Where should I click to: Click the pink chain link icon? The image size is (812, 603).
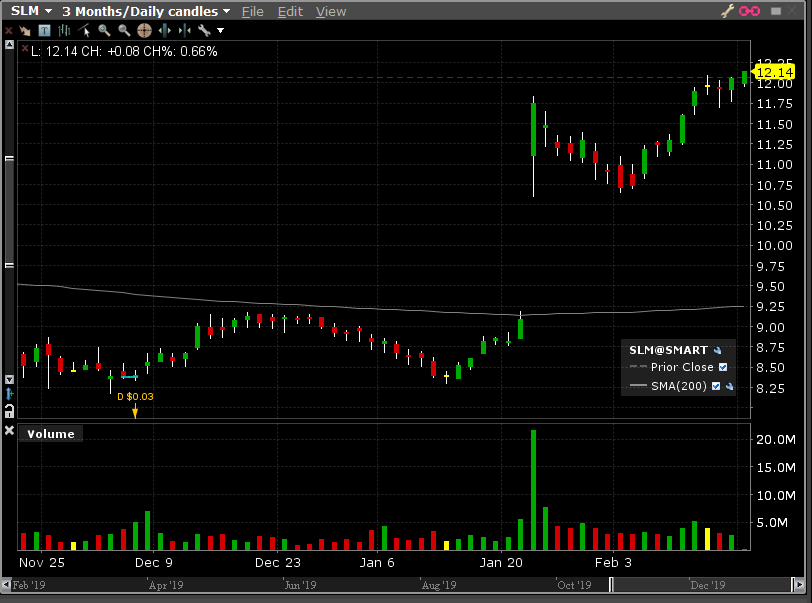pos(747,11)
